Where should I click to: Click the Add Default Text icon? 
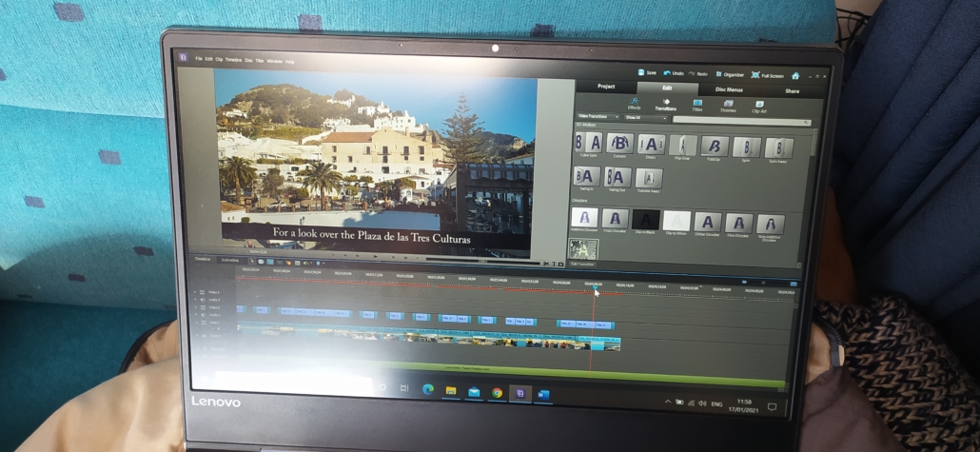point(554,265)
